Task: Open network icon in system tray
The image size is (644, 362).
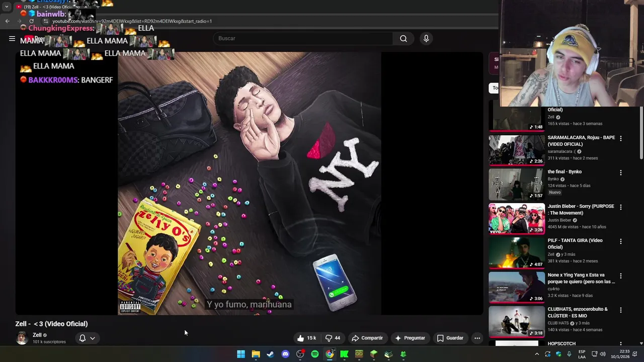Action: (594, 354)
